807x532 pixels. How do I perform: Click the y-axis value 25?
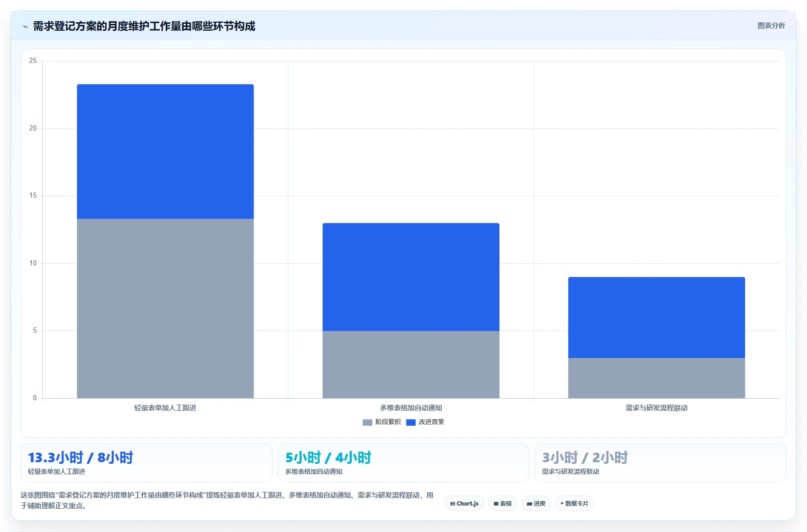tap(33, 61)
